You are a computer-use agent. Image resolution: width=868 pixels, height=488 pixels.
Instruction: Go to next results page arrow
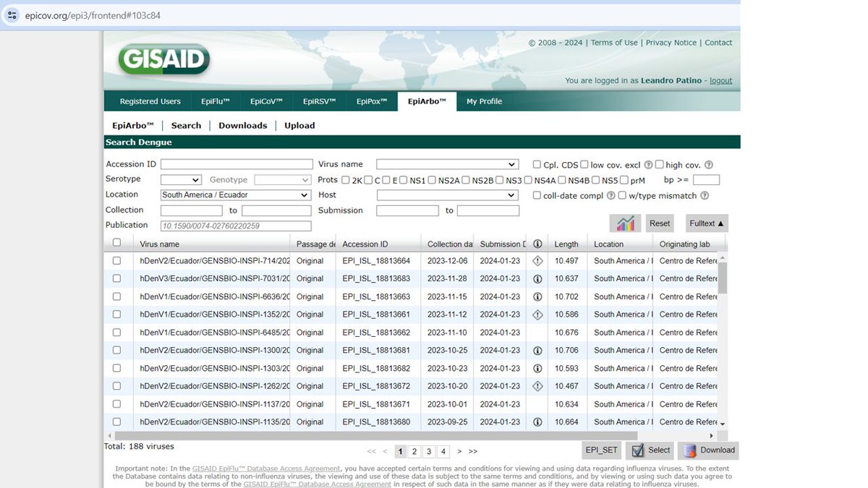pos(459,451)
